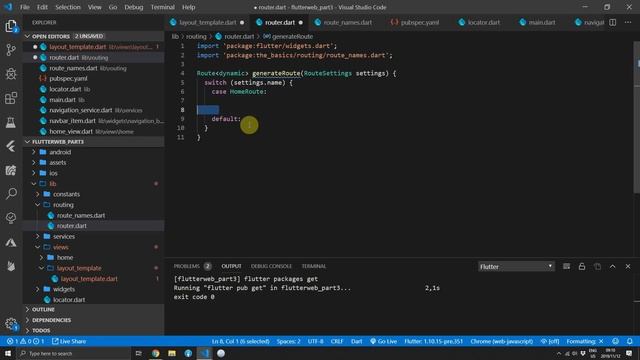The width and height of the screenshot is (640, 360).
Task: Expand the Outline section
Action: tap(93, 309)
